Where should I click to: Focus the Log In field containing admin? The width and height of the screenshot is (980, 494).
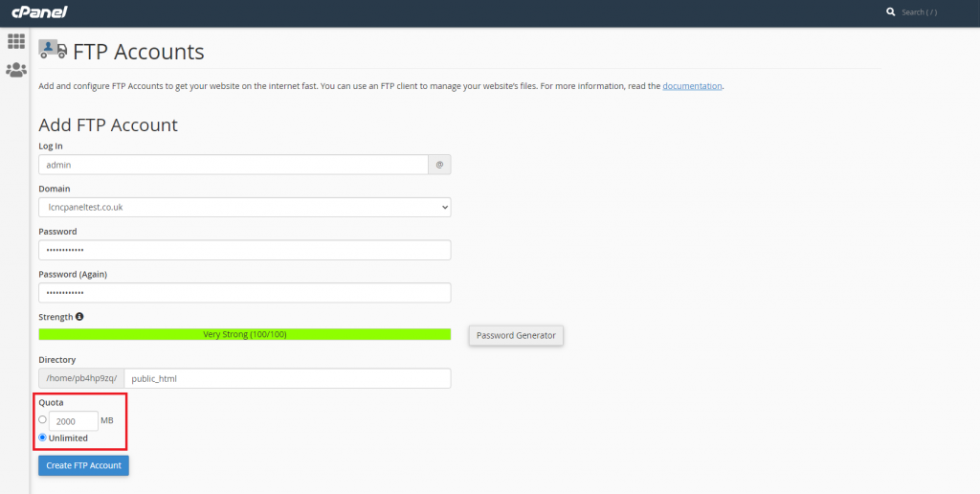234,165
